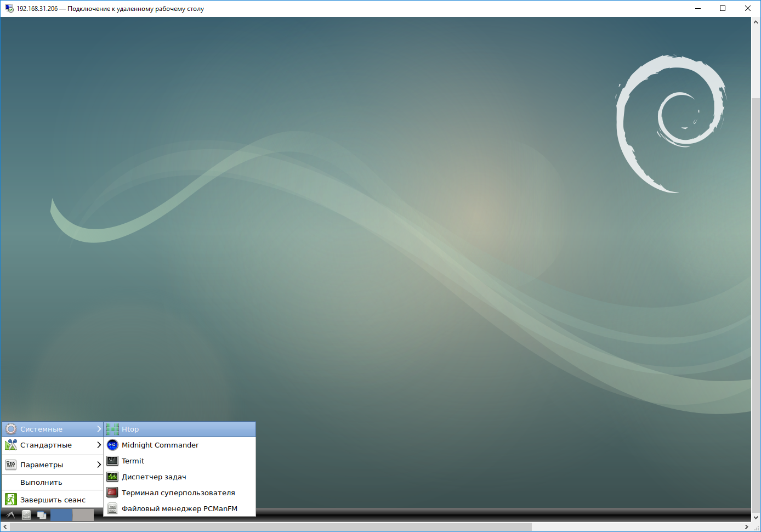Image resolution: width=761 pixels, height=532 pixels.
Task: Click the file manager launcher on the panel
Action: (26, 515)
